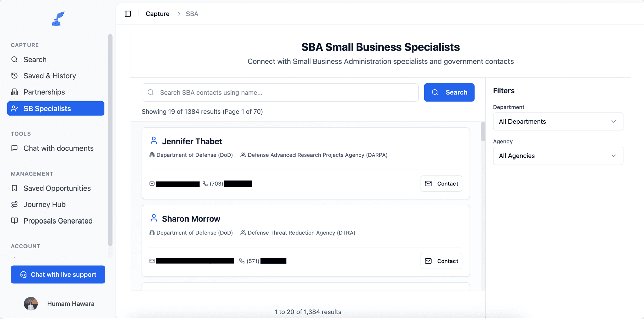The width and height of the screenshot is (644, 319).
Task: Open Chat with live support
Action: [x=58, y=274]
